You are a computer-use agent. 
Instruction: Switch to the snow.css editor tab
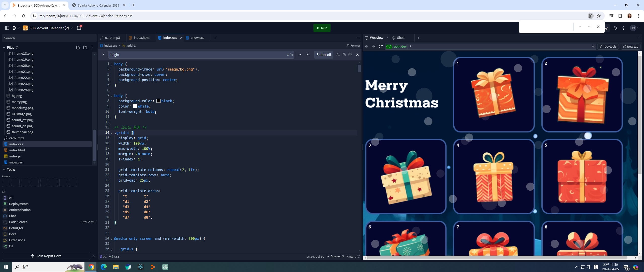(197, 38)
